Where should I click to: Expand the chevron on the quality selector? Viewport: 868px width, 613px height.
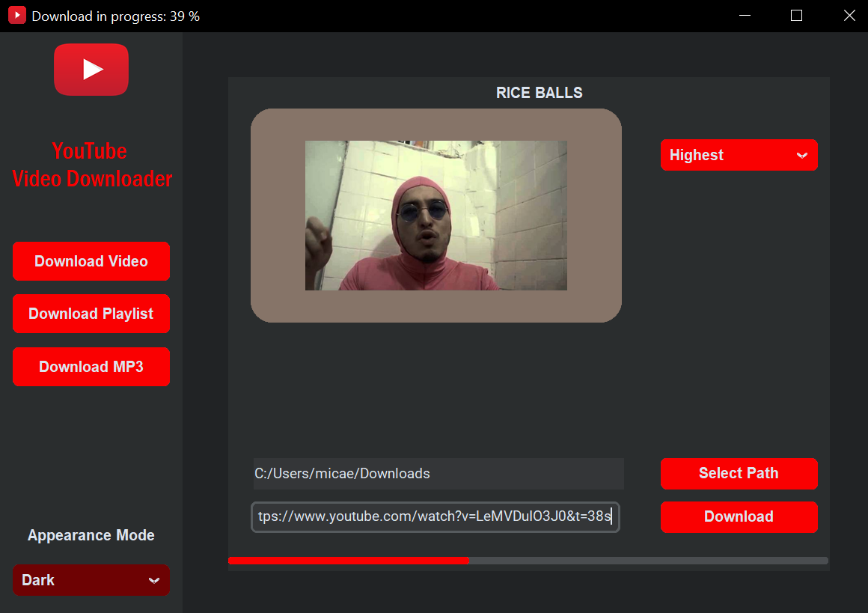[x=802, y=155]
